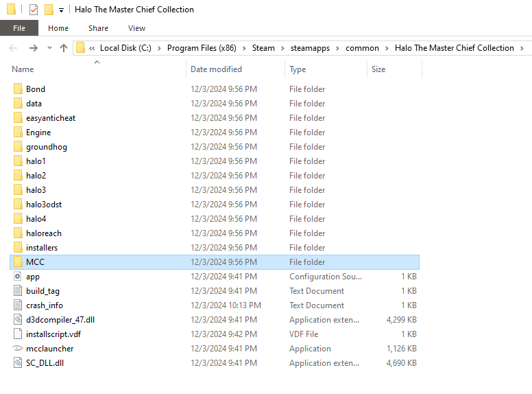Click the VDF File type cell

click(x=304, y=334)
